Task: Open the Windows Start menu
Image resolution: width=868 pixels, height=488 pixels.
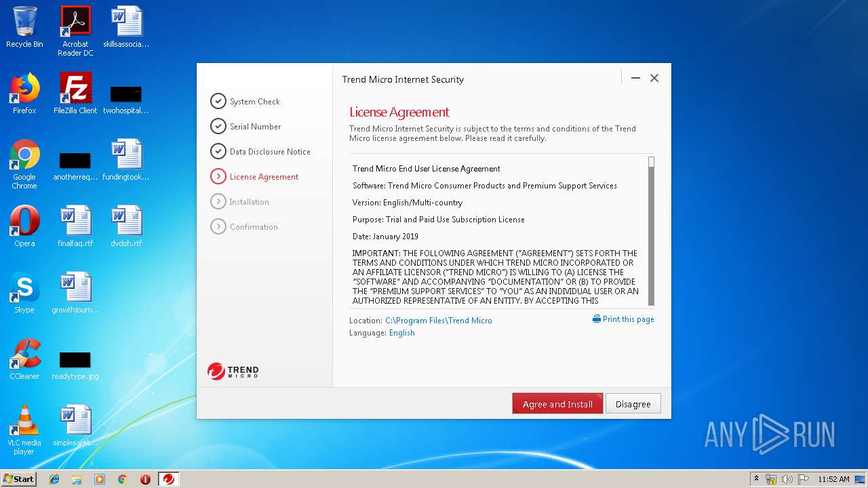Action: (18, 479)
